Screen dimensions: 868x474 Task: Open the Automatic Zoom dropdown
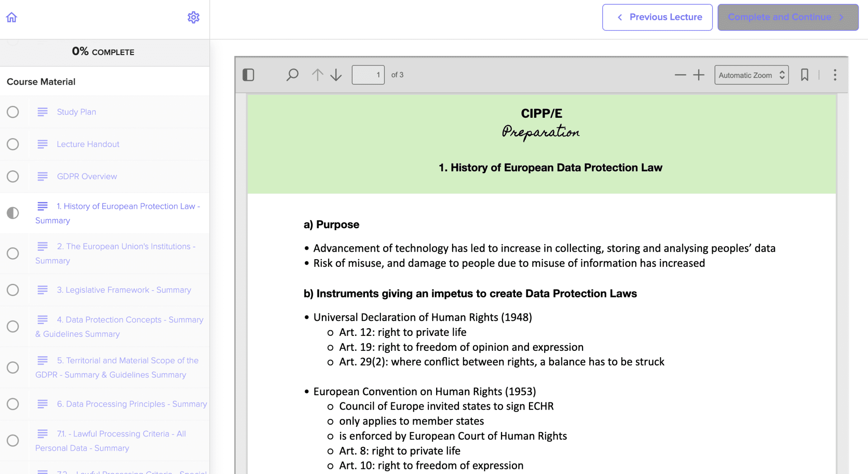[x=751, y=75]
